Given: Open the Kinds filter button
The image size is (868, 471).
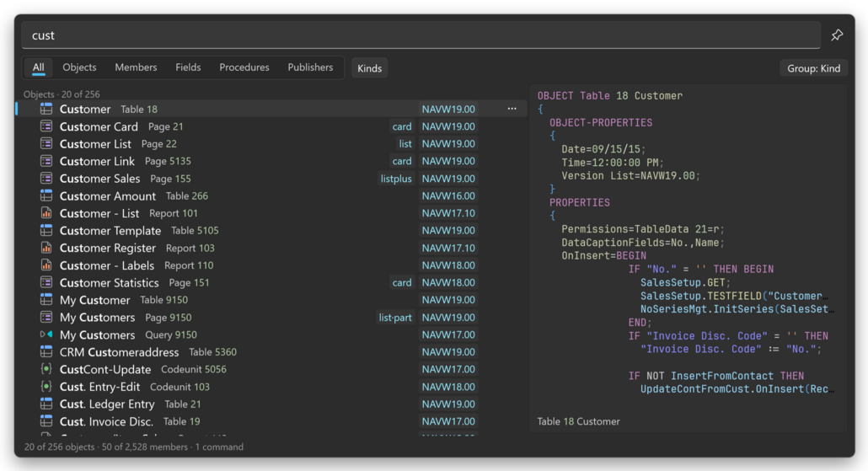Looking at the screenshot, I should (369, 68).
